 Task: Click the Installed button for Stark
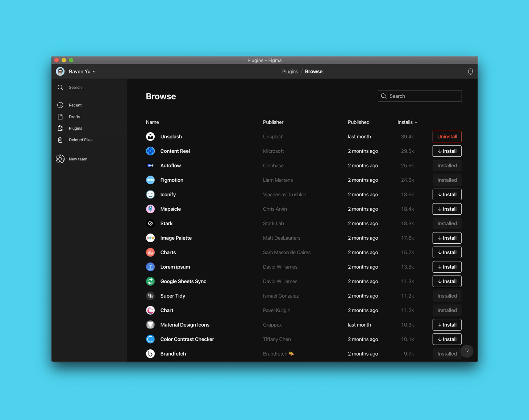click(x=447, y=223)
